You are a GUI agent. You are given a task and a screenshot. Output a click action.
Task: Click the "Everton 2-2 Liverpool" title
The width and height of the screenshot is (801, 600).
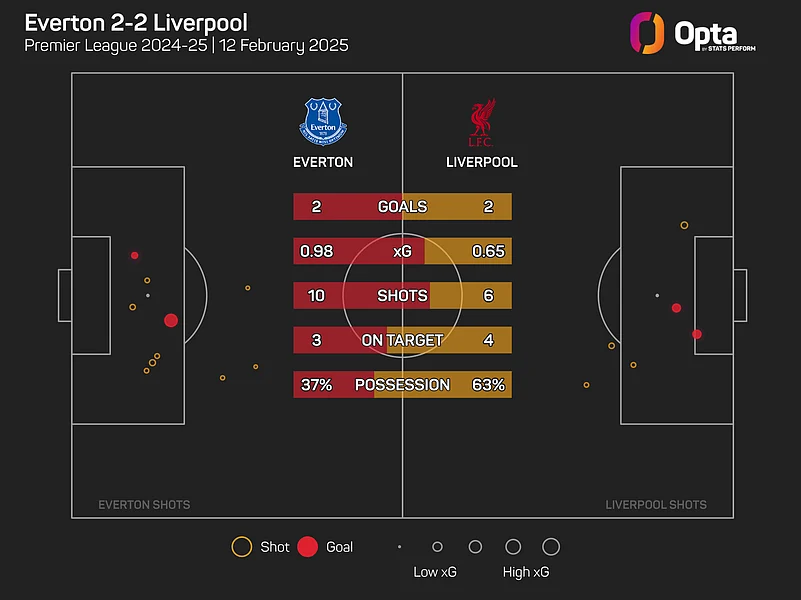pyautogui.click(x=137, y=22)
